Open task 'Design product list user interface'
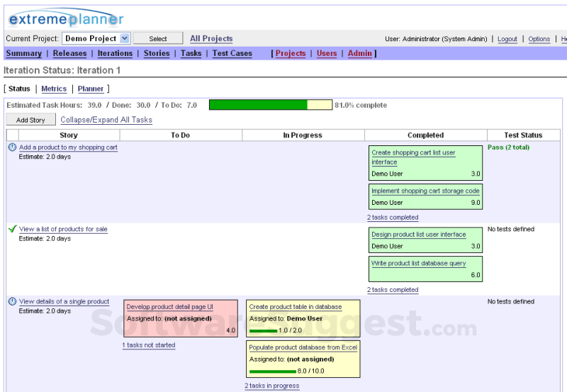Screen dimensions: 567x392 pos(419,235)
